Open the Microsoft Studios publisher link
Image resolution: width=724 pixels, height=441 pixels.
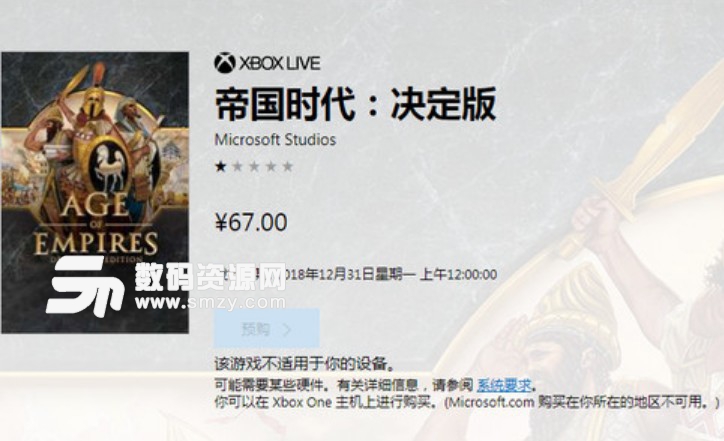[275, 139]
